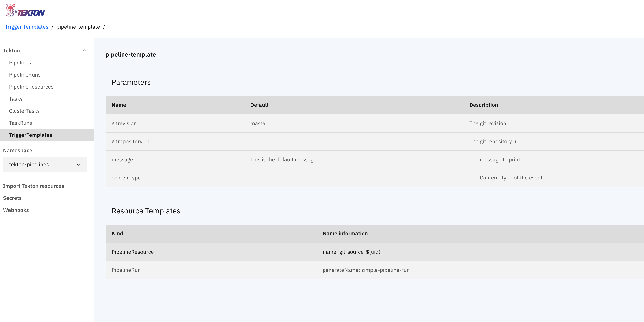Open PipelineRuns in the sidebar
This screenshot has width=644, height=322.
(25, 75)
